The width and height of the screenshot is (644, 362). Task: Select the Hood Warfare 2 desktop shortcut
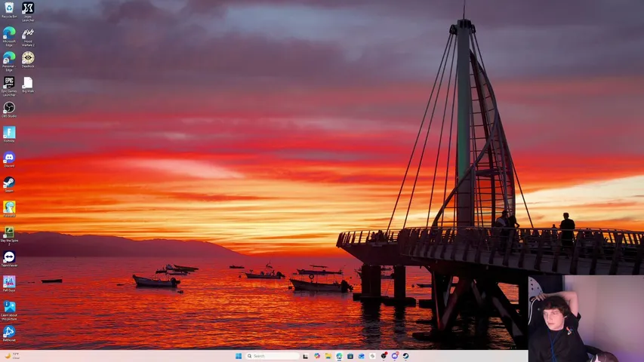click(28, 37)
